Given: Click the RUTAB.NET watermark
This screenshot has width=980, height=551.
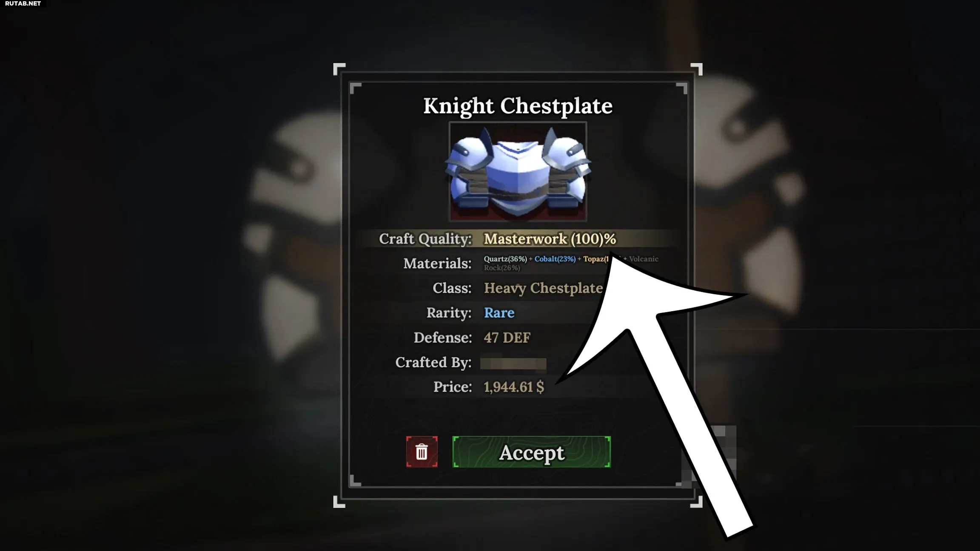Looking at the screenshot, I should coord(23,3).
